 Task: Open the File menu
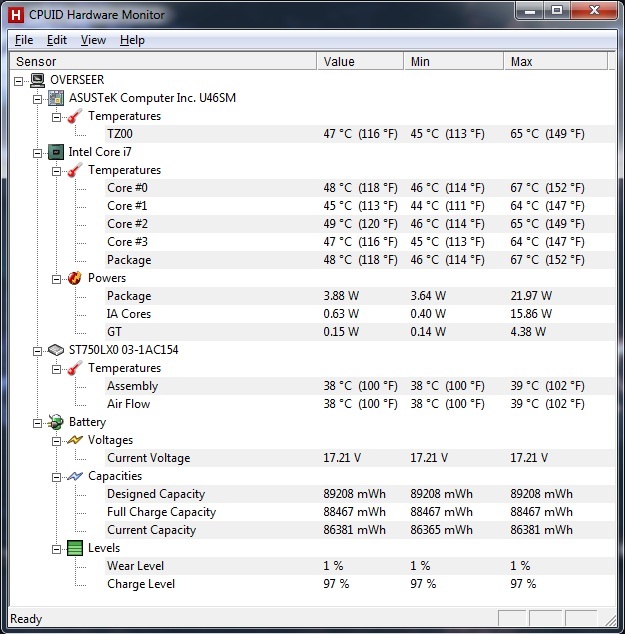24,40
